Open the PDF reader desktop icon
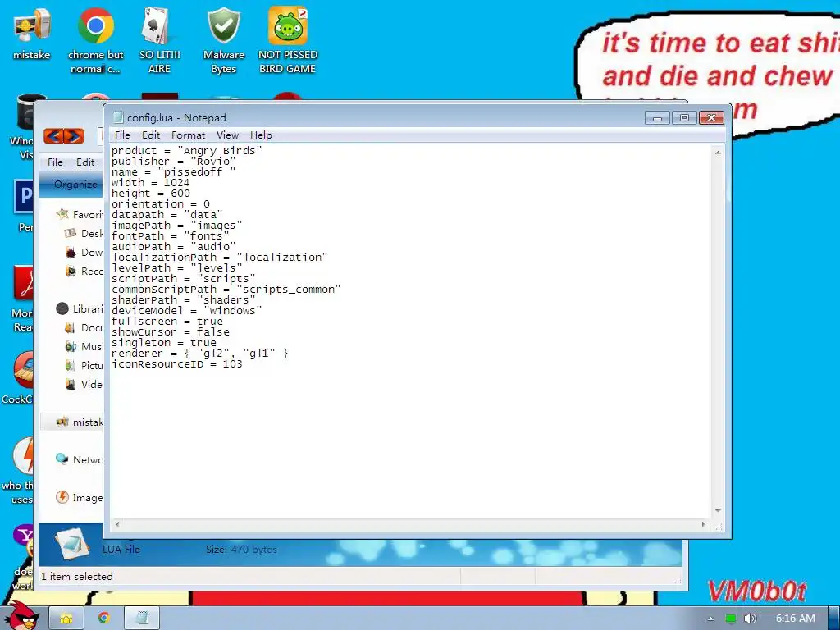Screen dimensions: 840x630 [x=22, y=299]
